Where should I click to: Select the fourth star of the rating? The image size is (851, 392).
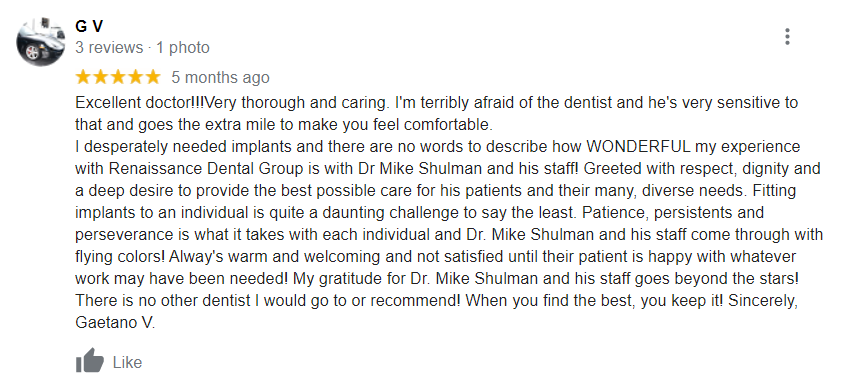(x=136, y=77)
